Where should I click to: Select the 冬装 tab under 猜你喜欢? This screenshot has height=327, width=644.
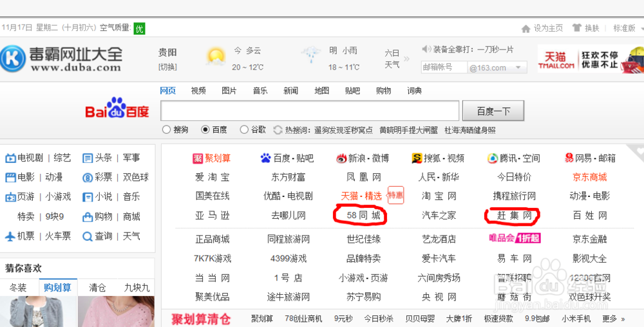[x=18, y=288]
